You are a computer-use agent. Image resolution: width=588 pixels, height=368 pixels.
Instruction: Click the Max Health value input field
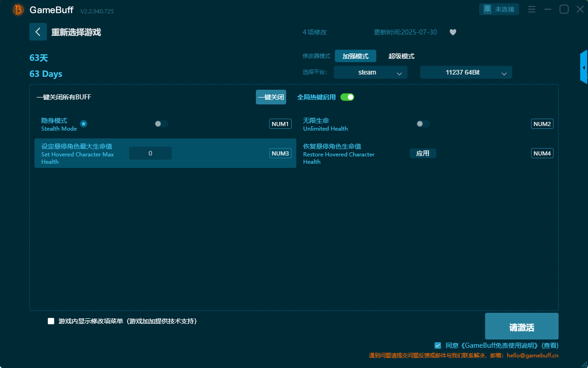click(x=150, y=153)
